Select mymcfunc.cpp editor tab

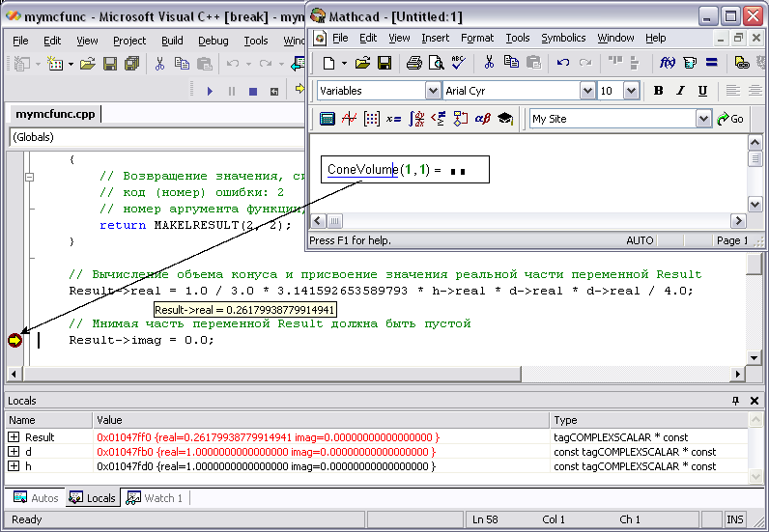point(55,114)
